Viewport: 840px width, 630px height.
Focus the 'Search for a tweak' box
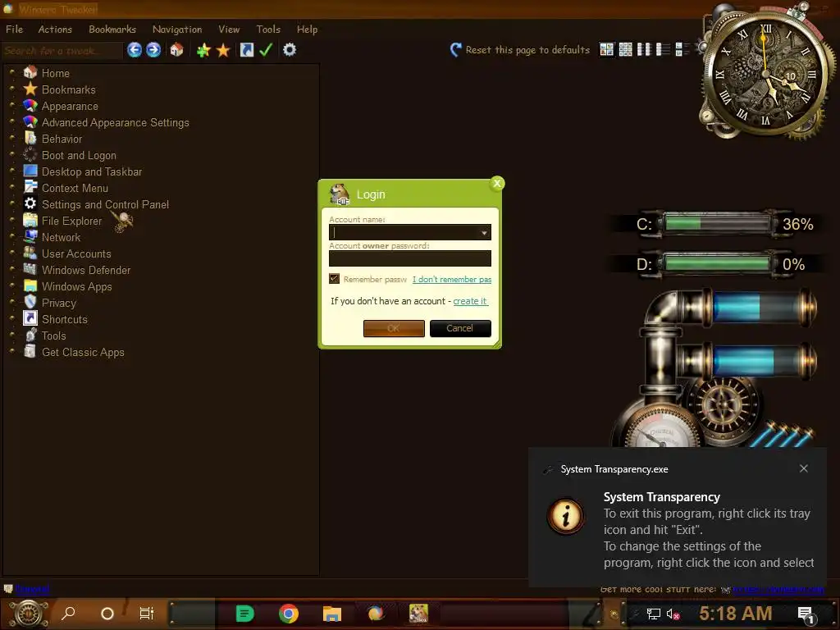click(62, 50)
